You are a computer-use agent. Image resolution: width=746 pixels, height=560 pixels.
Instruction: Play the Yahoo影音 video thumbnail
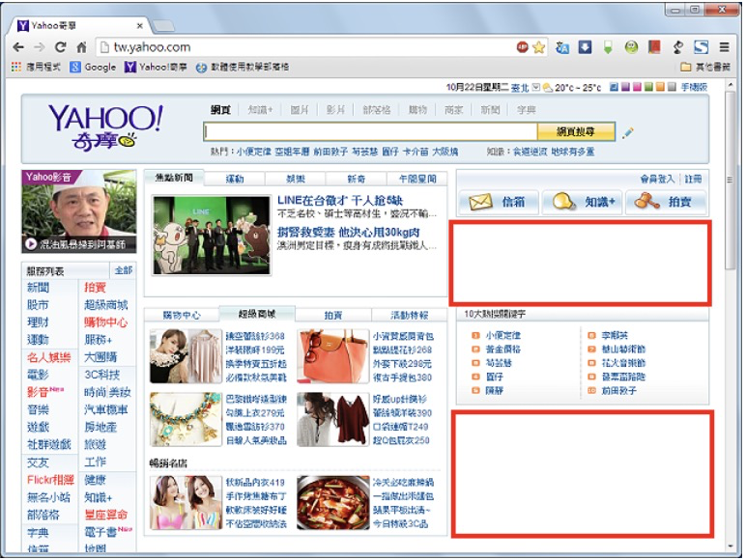click(79, 211)
